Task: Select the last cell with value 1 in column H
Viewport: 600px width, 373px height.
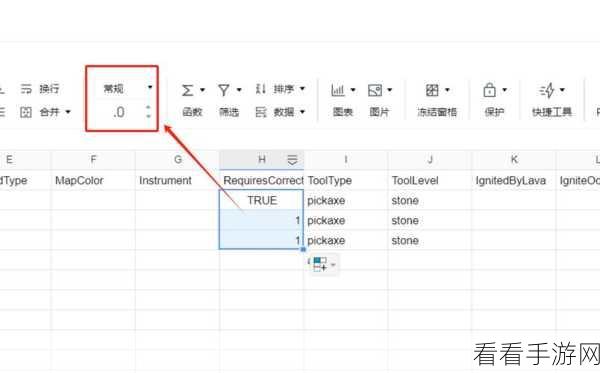Action: pyautogui.click(x=262, y=240)
